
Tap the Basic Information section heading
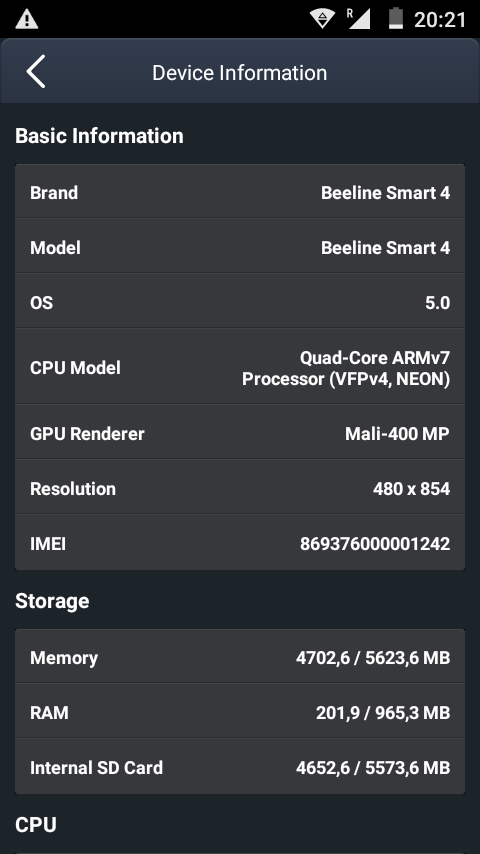coord(99,136)
